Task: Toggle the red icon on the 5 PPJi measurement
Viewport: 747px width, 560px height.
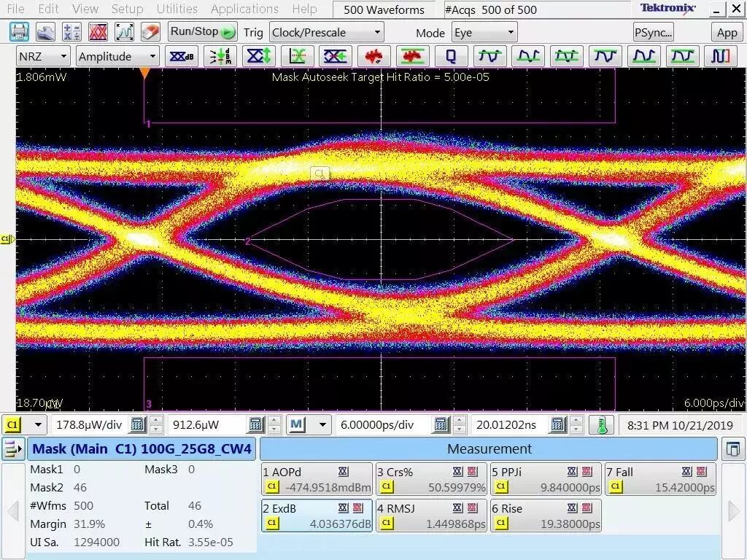Action: 587,472
